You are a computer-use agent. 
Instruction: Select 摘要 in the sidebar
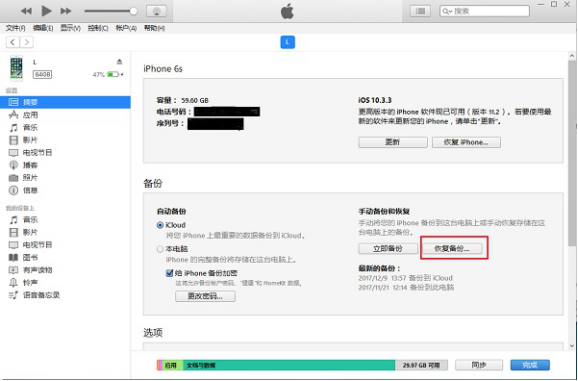pos(65,102)
